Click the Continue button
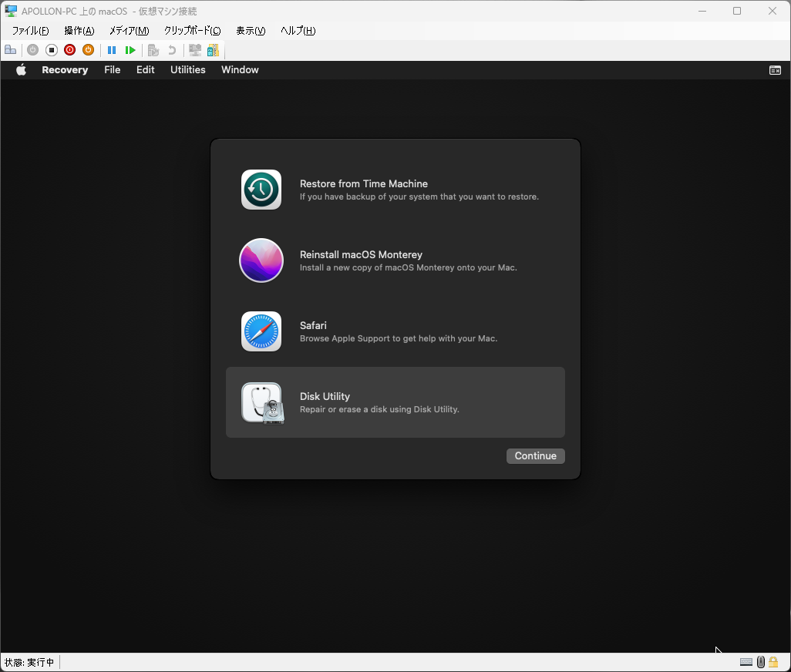This screenshot has height=672, width=791. pos(536,455)
